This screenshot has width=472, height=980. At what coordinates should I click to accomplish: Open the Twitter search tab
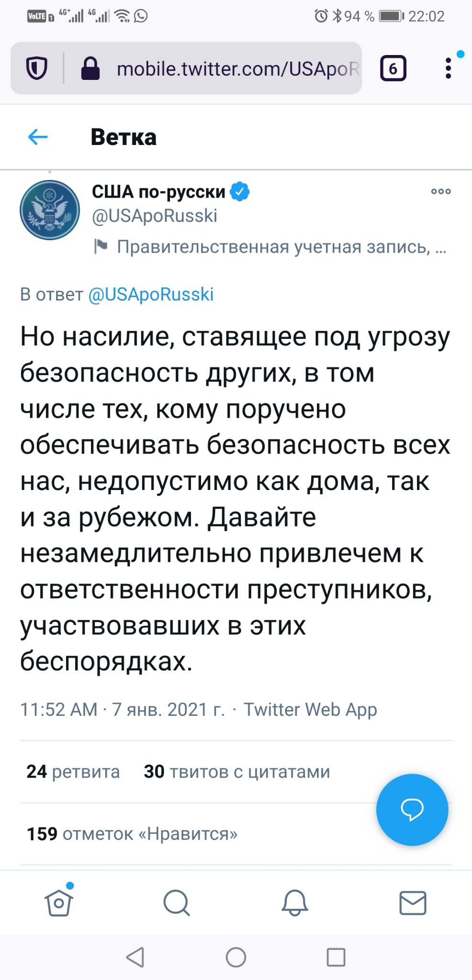(177, 903)
